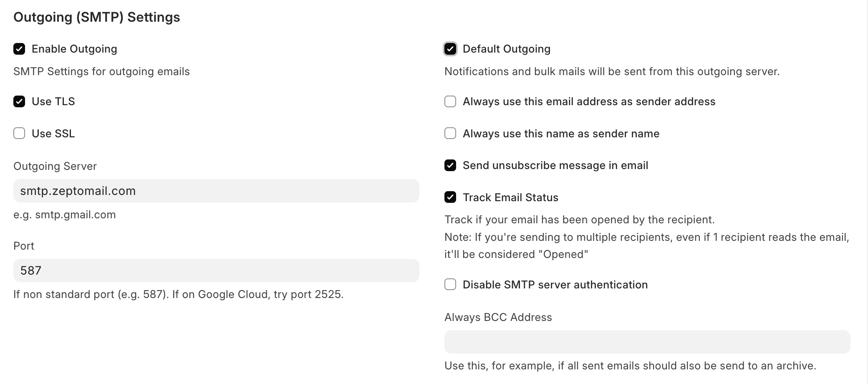Click the 'e.g. smtp.gmail.com' hint text
868x384 pixels.
point(65,215)
